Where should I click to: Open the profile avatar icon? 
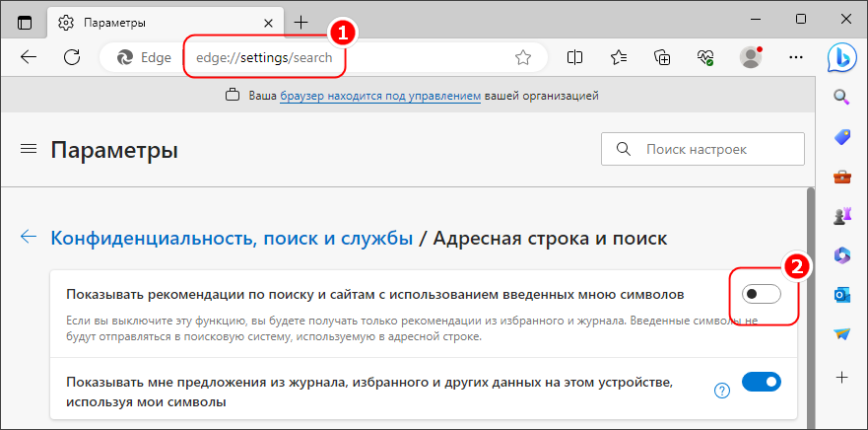point(751,57)
